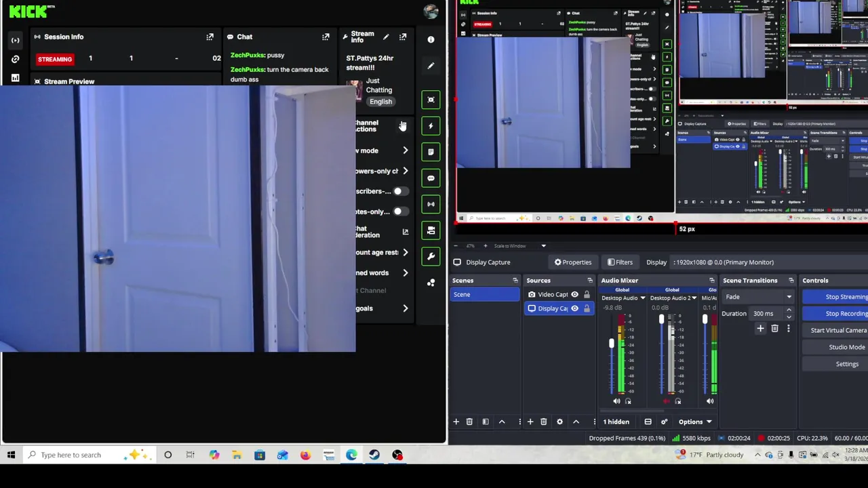Hide the Display Capture source via eye icon
This screenshot has height=488, width=868.
574,308
